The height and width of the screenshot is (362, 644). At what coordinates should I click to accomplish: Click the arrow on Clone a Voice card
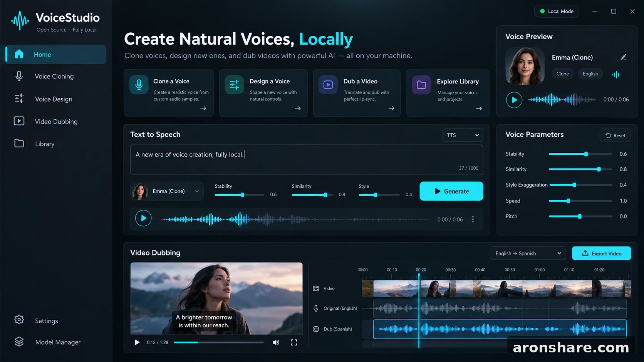coord(203,108)
